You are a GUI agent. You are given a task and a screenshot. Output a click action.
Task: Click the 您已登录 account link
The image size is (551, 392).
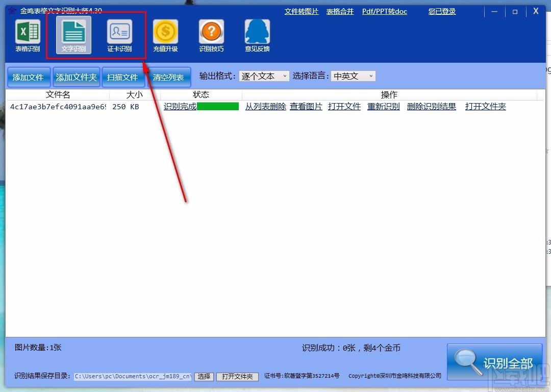pyautogui.click(x=442, y=12)
